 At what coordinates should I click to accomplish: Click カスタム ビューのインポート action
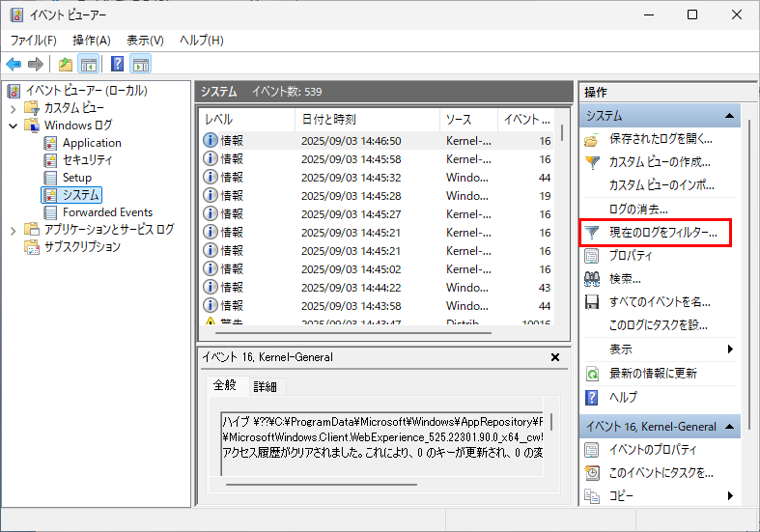(661, 185)
